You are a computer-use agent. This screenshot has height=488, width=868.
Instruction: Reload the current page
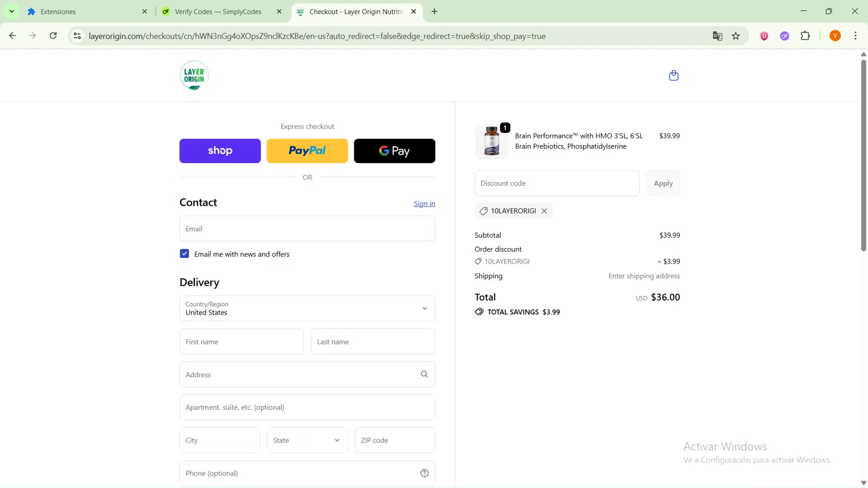pyautogui.click(x=53, y=36)
